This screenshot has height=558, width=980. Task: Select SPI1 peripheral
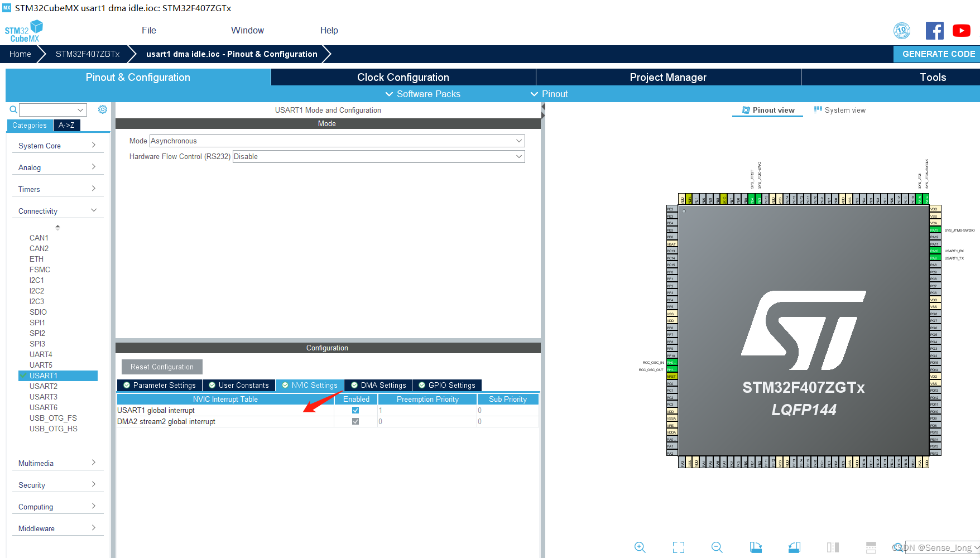[x=37, y=323]
